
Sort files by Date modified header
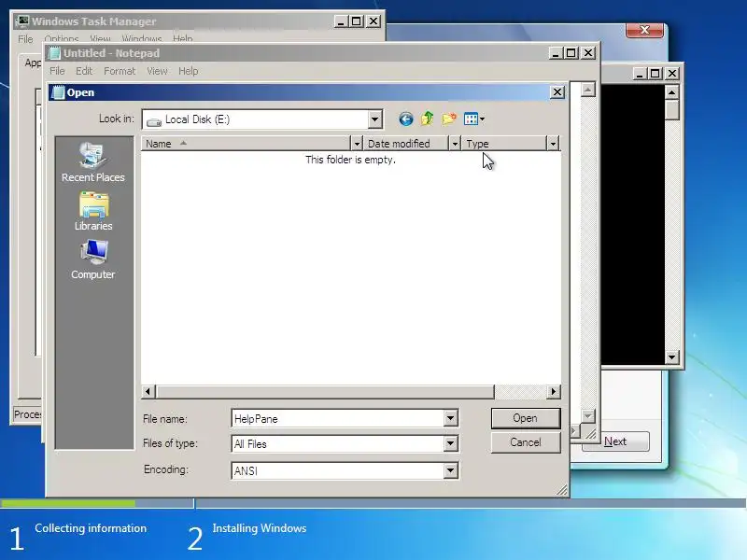coord(406,144)
